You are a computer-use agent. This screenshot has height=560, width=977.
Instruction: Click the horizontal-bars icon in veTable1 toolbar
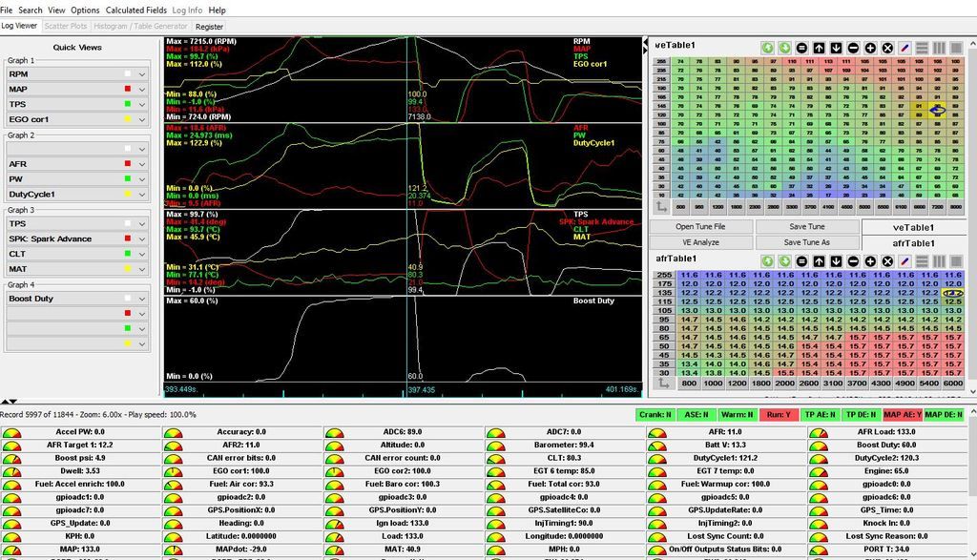tap(922, 48)
